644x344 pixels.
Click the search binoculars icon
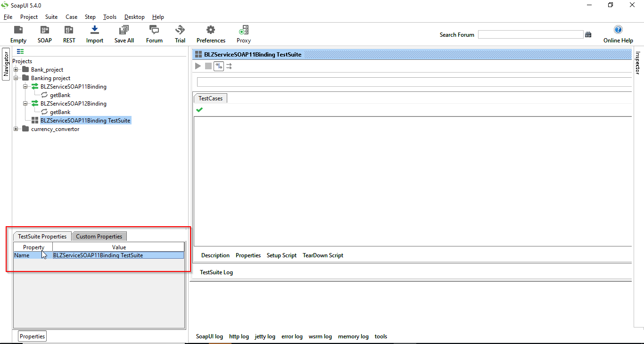pos(588,34)
